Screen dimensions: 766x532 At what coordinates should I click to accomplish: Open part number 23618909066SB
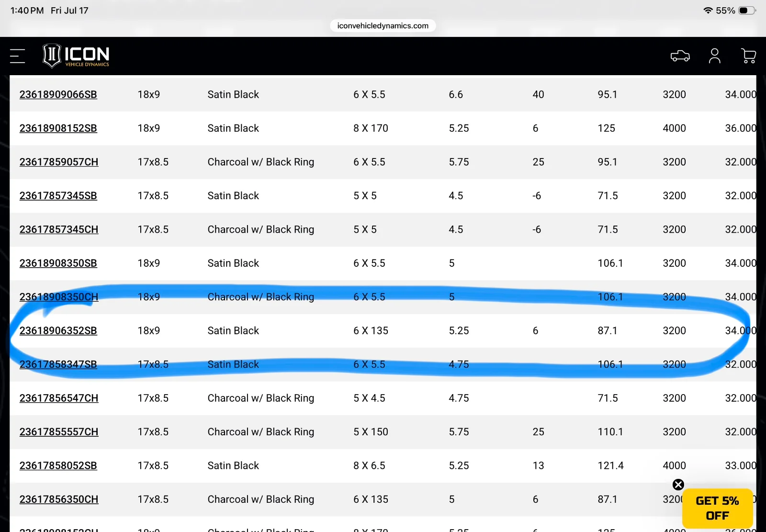pyautogui.click(x=58, y=95)
